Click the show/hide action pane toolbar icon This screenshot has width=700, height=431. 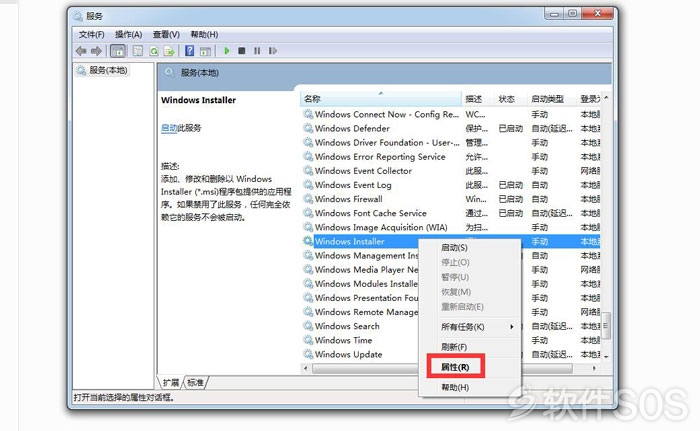[205, 51]
